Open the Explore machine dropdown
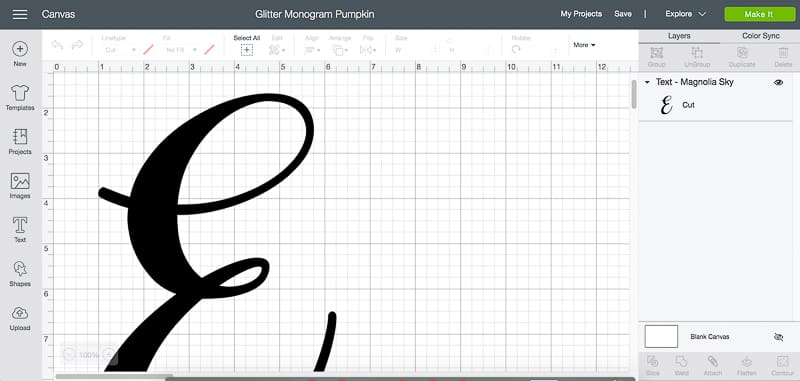The width and height of the screenshot is (800, 381). (x=685, y=14)
